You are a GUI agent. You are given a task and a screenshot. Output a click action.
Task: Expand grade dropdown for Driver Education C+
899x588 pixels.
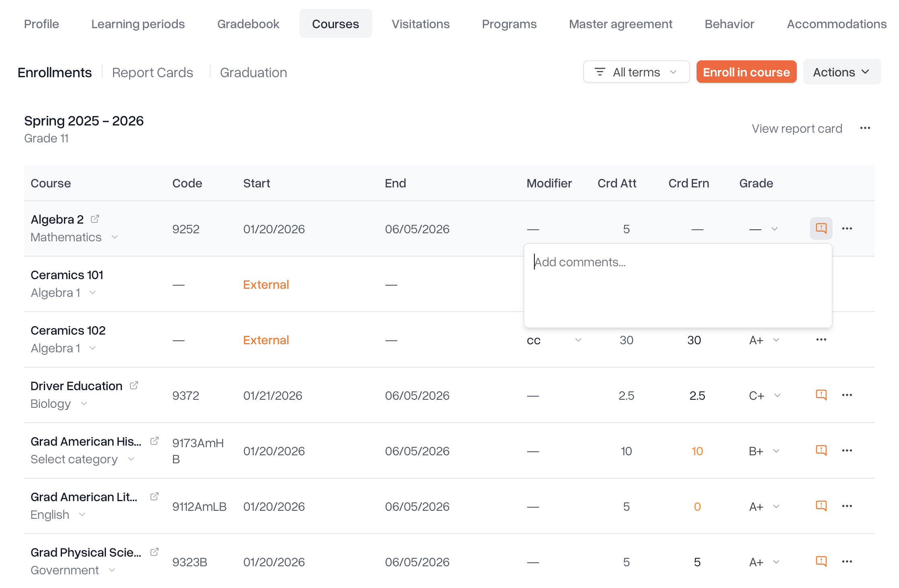tap(777, 395)
